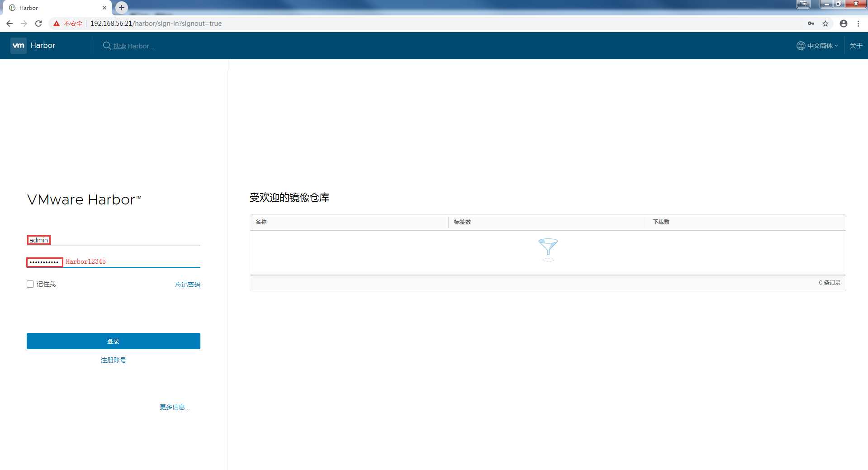Toggle the 记住我 remember me checkbox

[x=30, y=284]
